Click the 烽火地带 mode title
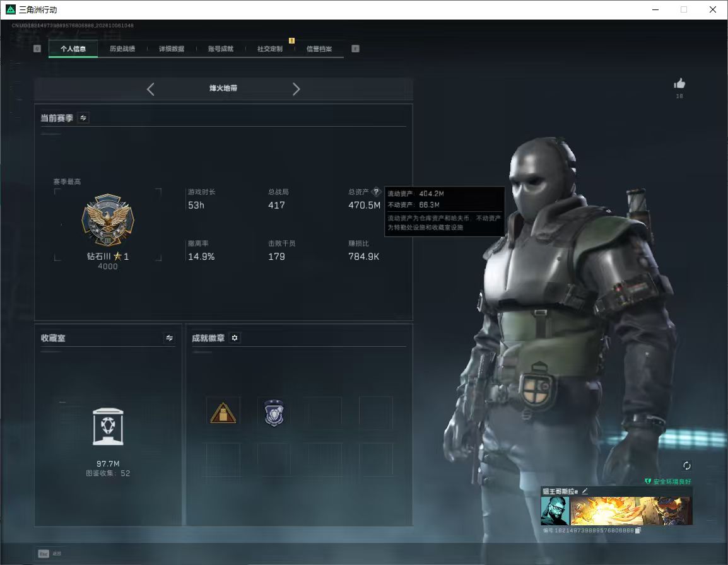Screen dimensions: 728x565 coord(223,88)
